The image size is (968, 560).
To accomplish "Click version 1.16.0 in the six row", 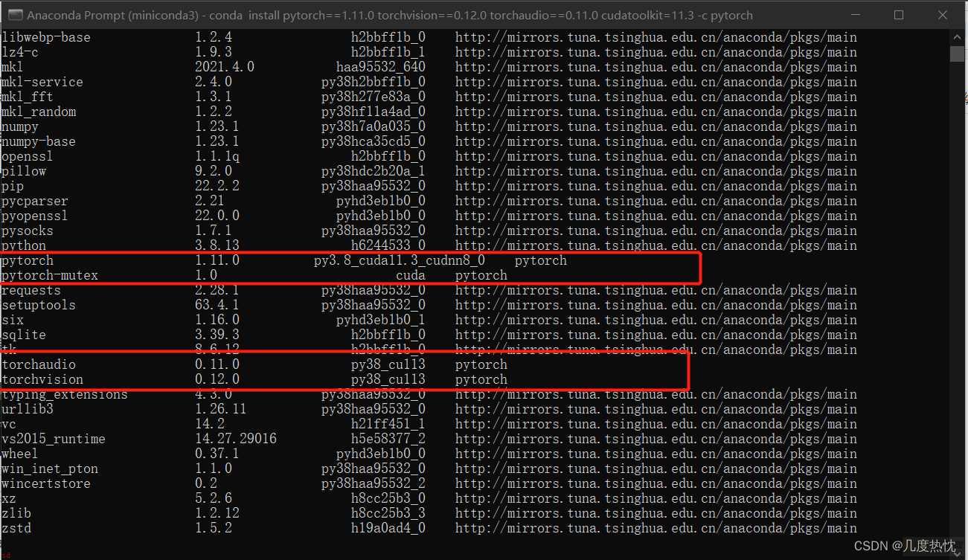I will 217,320.
